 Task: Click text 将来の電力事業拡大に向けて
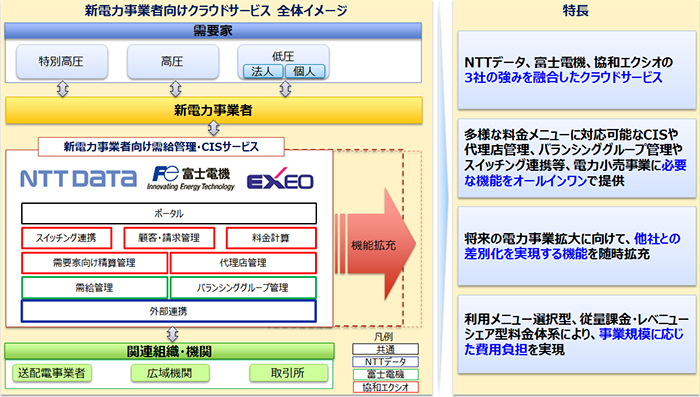click(547, 238)
